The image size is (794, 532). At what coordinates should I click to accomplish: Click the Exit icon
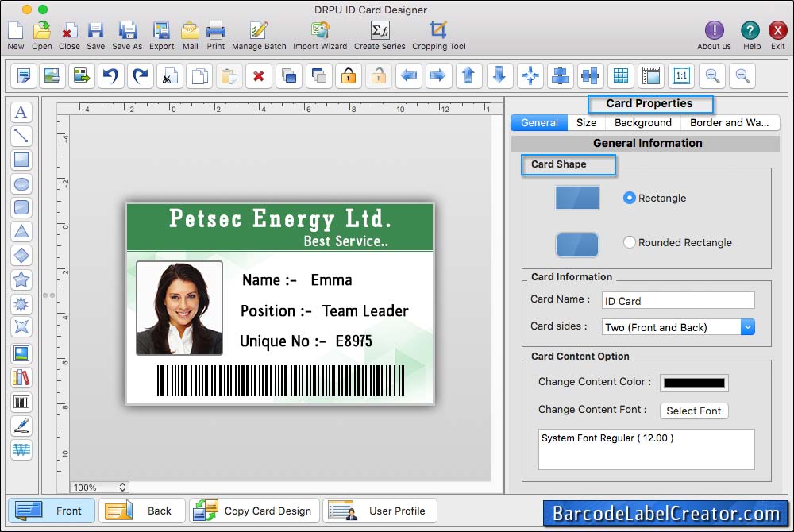[778, 36]
